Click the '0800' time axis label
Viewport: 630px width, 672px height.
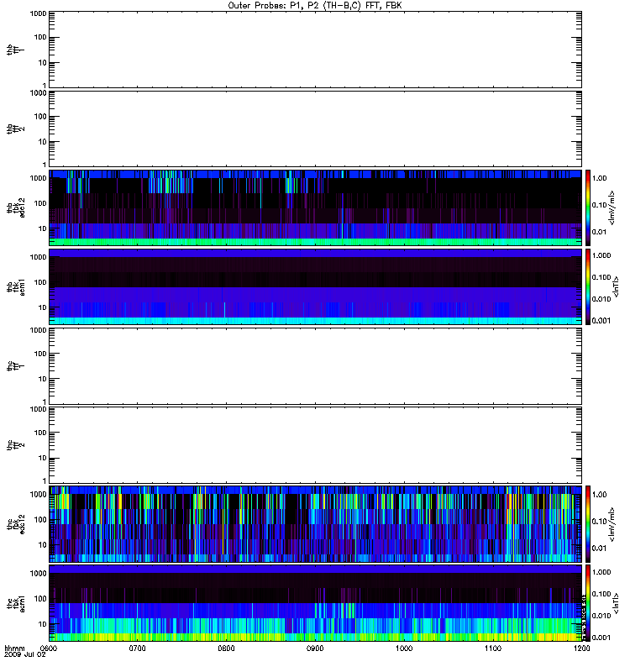pyautogui.click(x=226, y=648)
